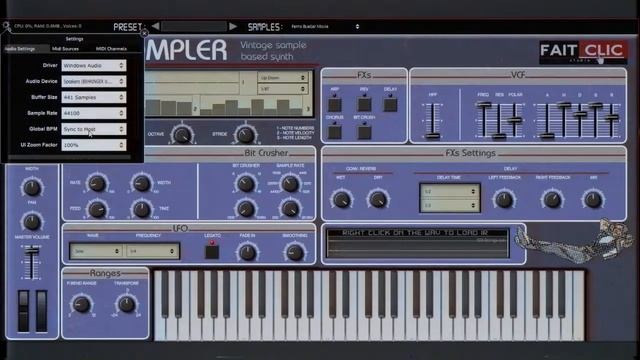Screen dimensions: 640x360
Task: Open the LFO FREQUENCY dropdown
Action: tap(151, 251)
